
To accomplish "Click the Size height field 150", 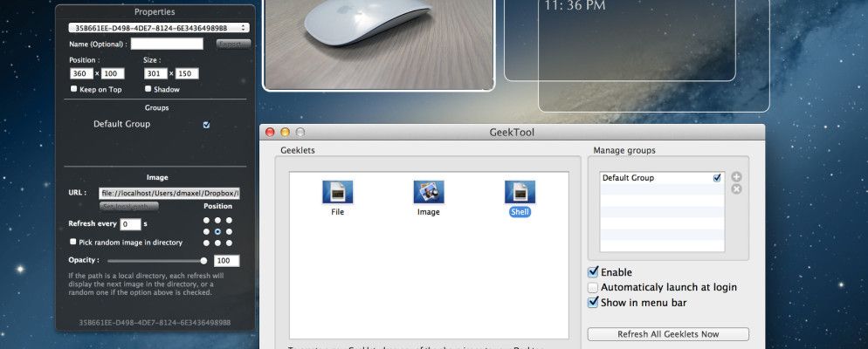I will point(187,73).
